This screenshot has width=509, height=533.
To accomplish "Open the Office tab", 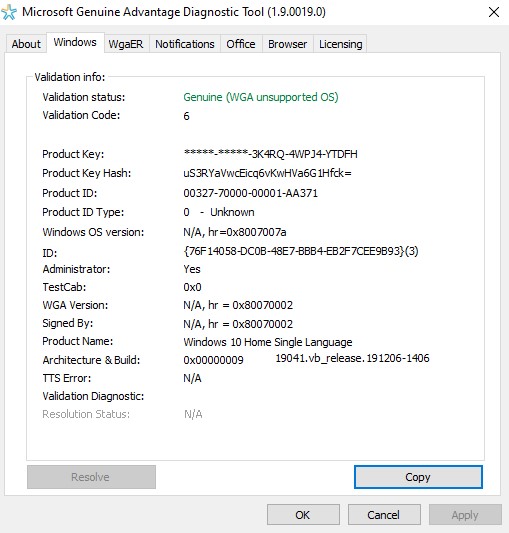I will (x=241, y=44).
